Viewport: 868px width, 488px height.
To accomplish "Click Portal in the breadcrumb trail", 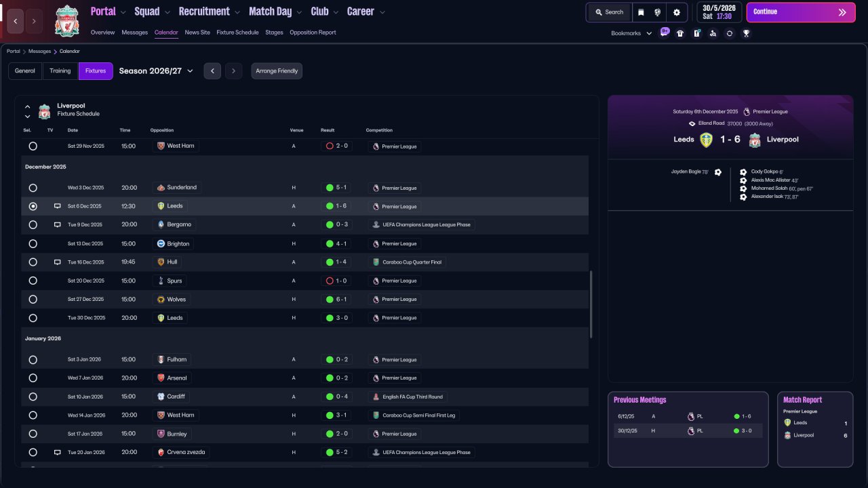I will pos(14,52).
